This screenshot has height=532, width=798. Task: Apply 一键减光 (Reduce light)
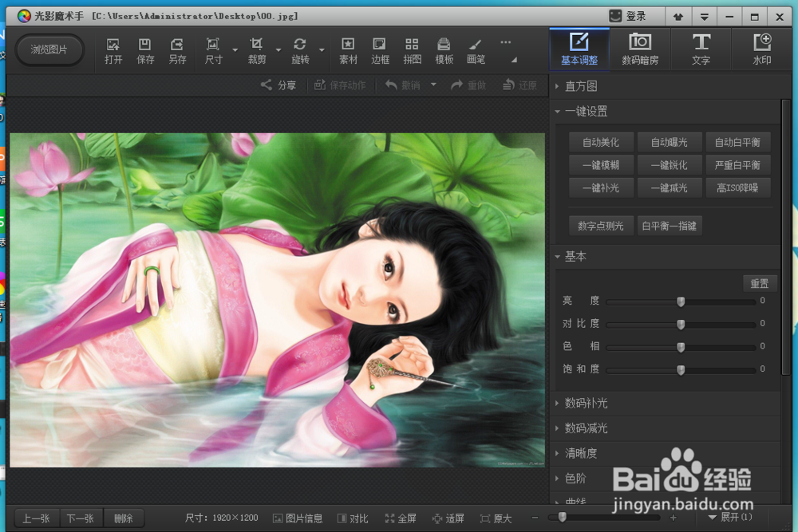(670, 188)
